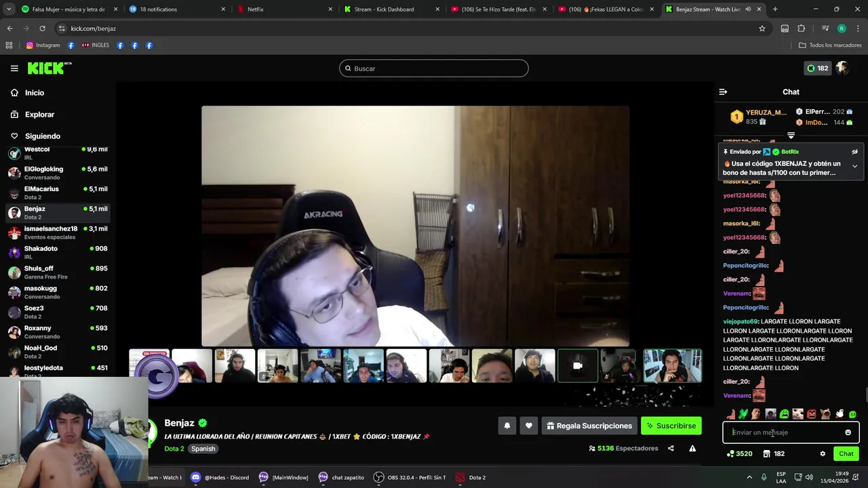The width and height of the screenshot is (868, 488).
Task: Open the 182 Kicks balance
Action: 817,68
